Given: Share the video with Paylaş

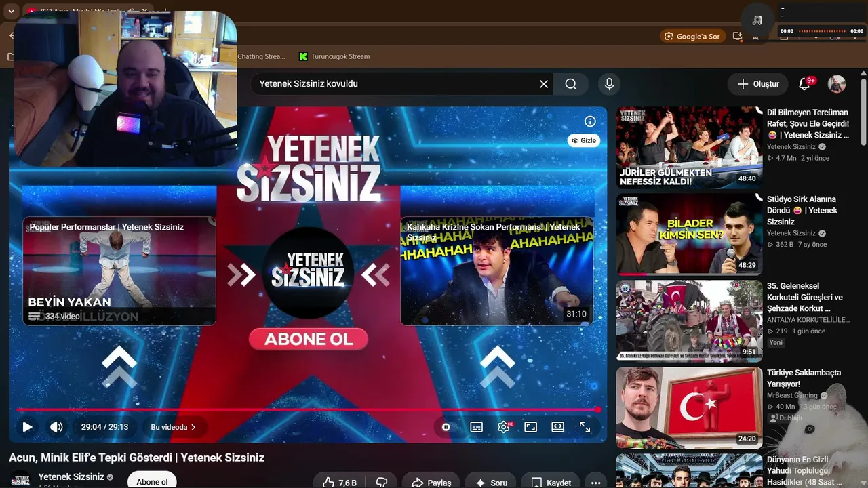Looking at the screenshot, I should click(431, 483).
